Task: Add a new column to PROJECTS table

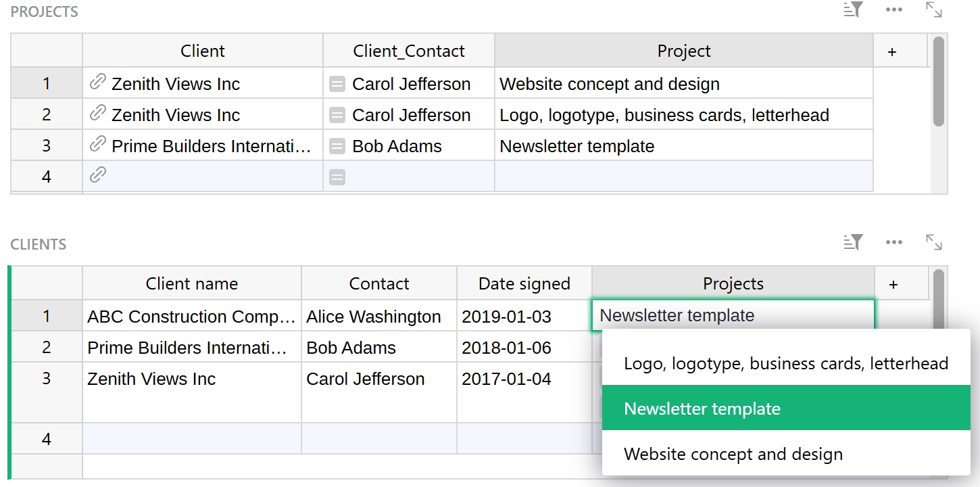Action: tap(892, 51)
